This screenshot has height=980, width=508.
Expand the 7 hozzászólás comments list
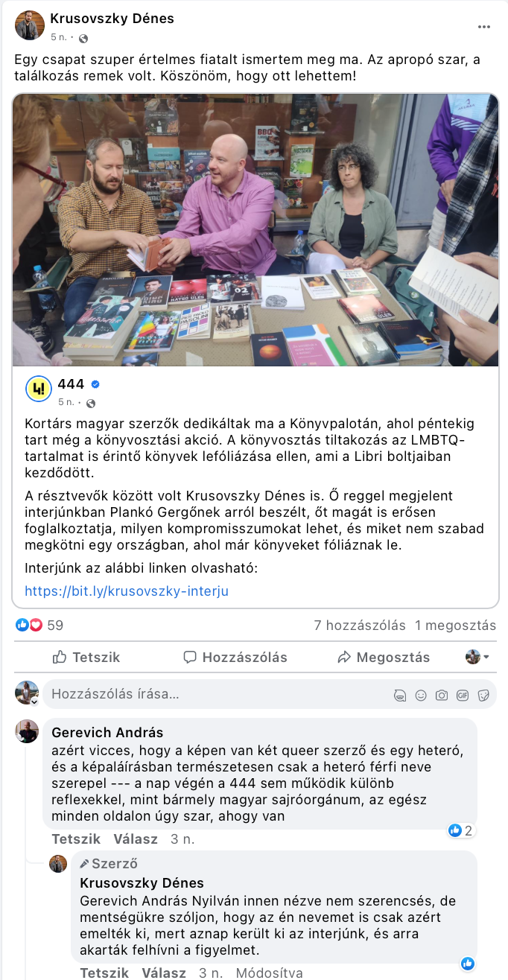[x=360, y=626]
